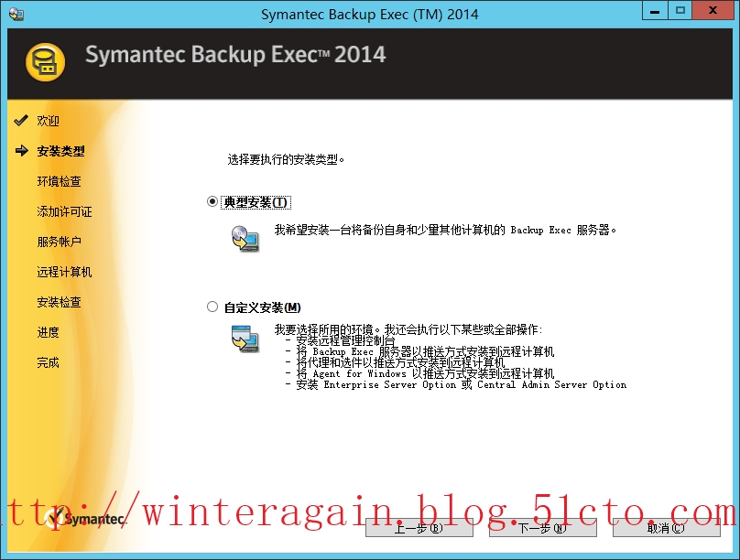Click the Backup Exec yellow logo icon
Viewport: 740px width, 560px height.
pos(45,62)
